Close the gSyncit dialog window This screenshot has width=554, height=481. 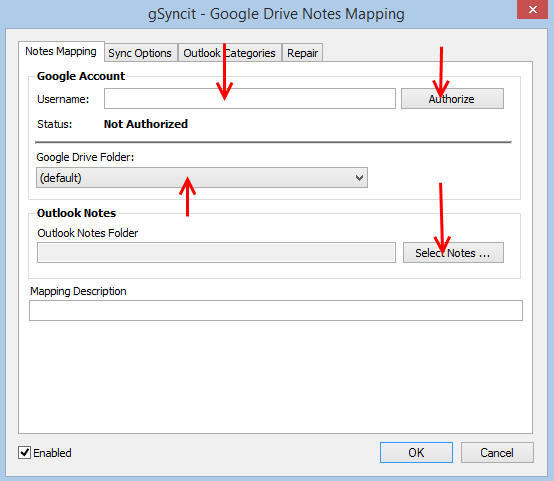coord(532,10)
